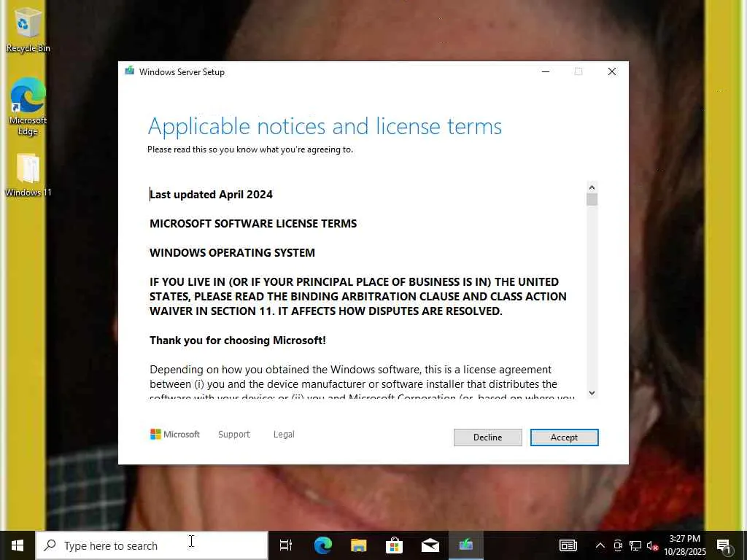Open the Support link in setup
The image size is (747, 560).
point(234,435)
